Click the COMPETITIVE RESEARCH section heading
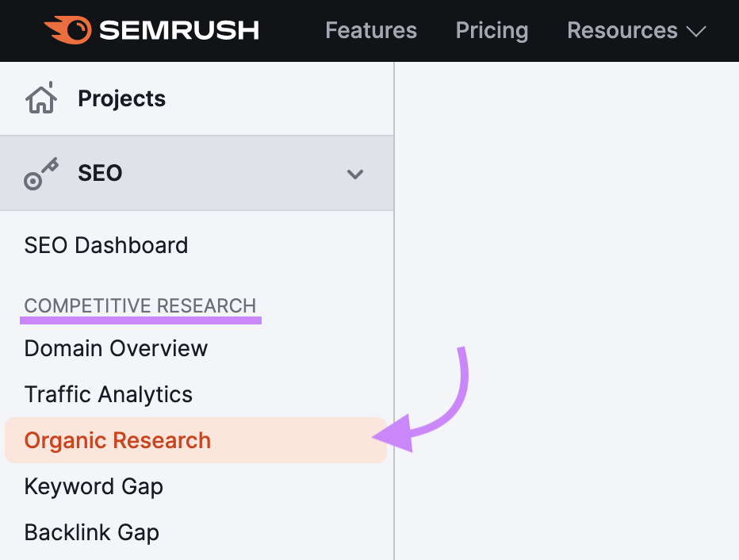 point(140,305)
